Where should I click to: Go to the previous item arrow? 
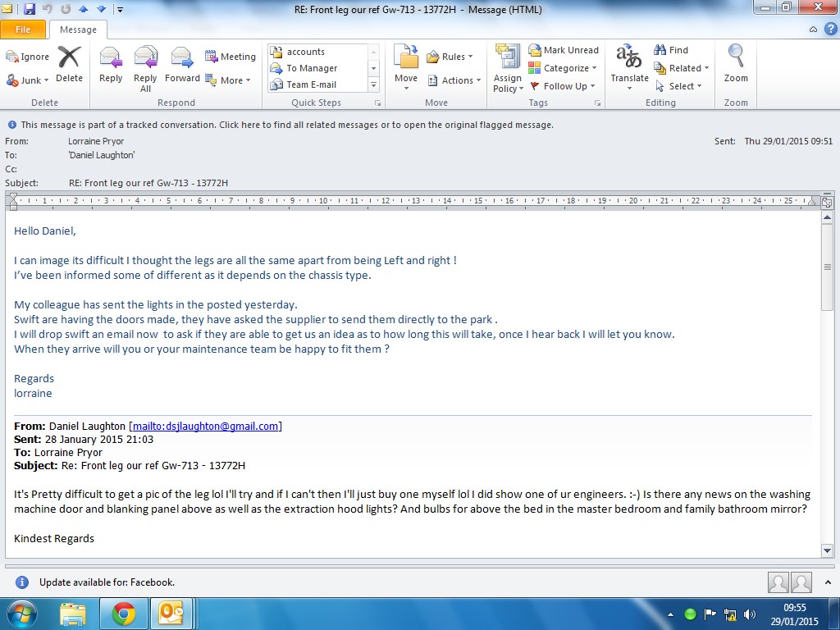click(x=83, y=9)
